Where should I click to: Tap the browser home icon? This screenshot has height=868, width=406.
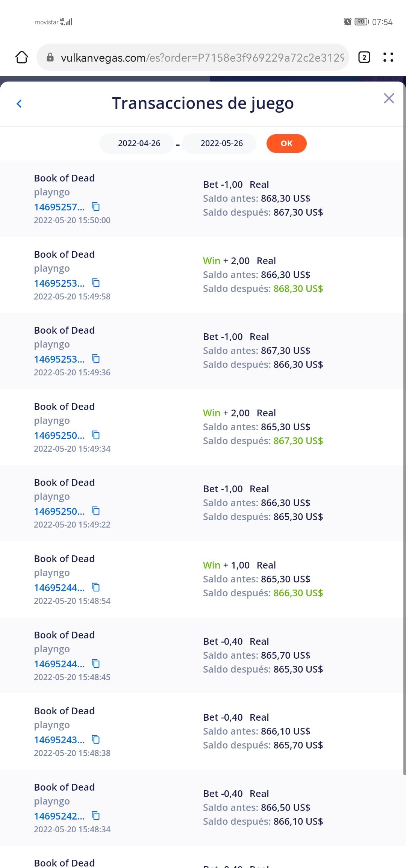point(22,57)
